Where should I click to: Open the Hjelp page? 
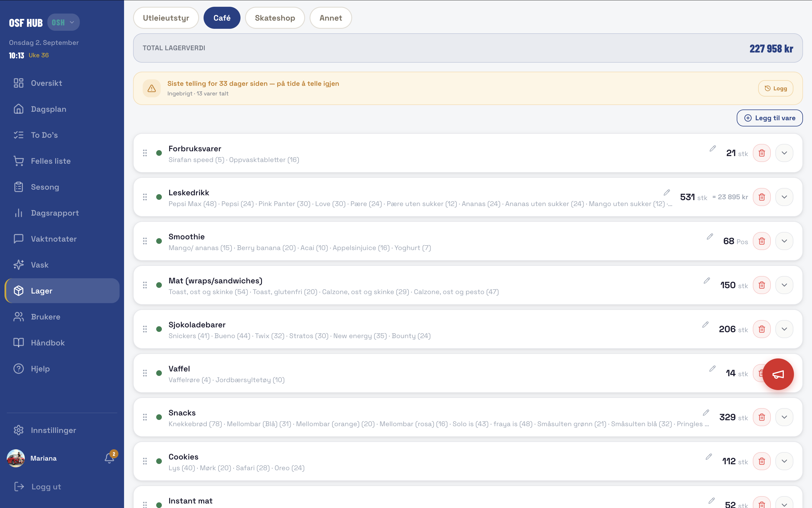[x=62, y=369]
